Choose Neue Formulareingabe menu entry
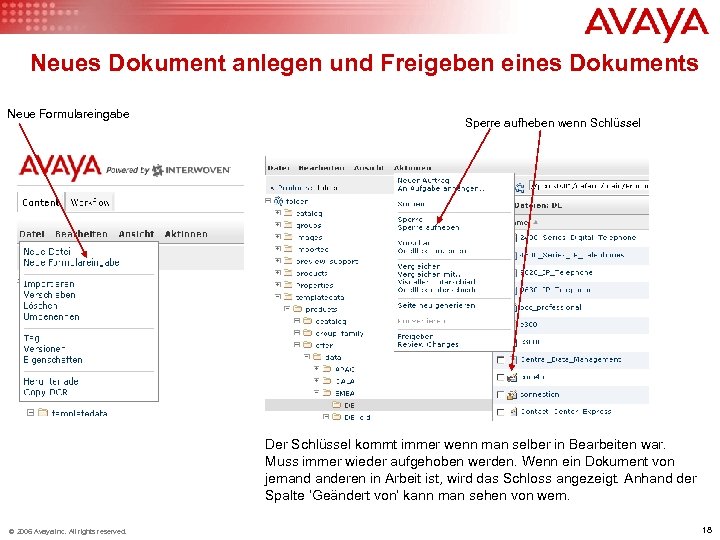Image resolution: width=720 pixels, height=540 pixels. click(x=72, y=263)
